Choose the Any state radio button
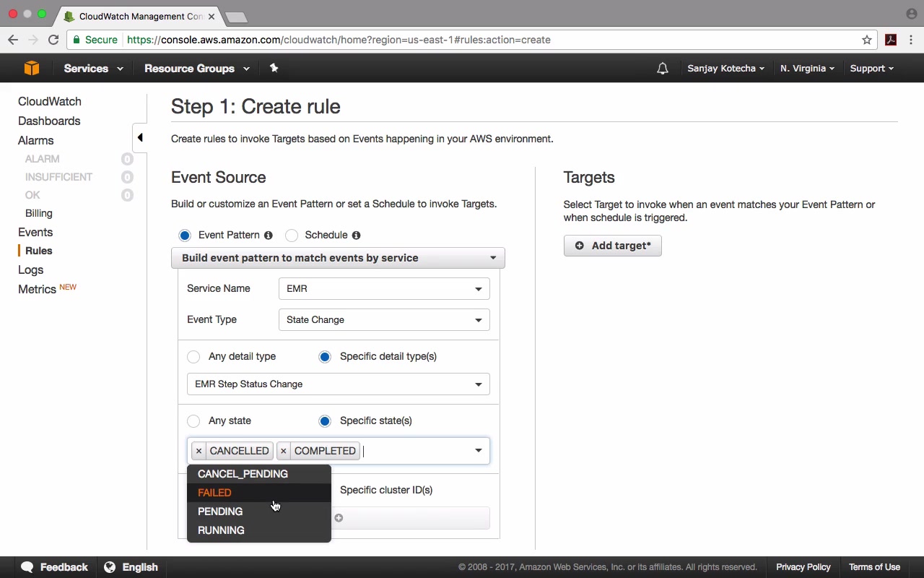924x578 pixels. (x=193, y=421)
